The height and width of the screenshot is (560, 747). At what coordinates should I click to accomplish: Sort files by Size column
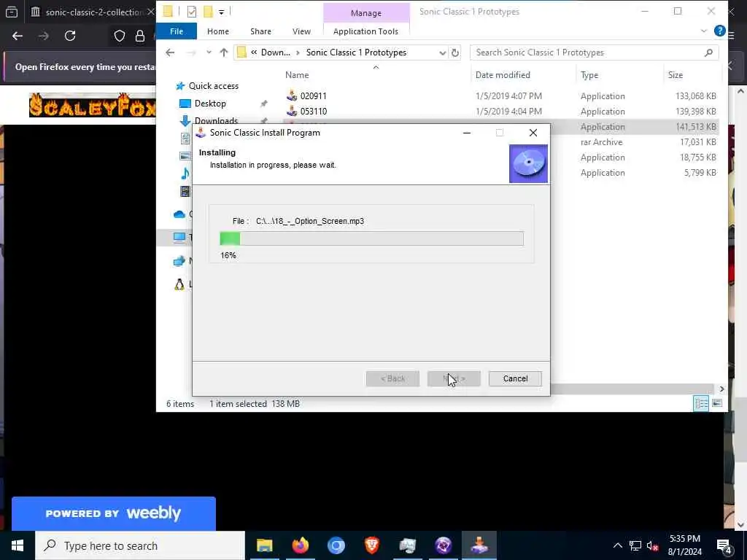675,75
